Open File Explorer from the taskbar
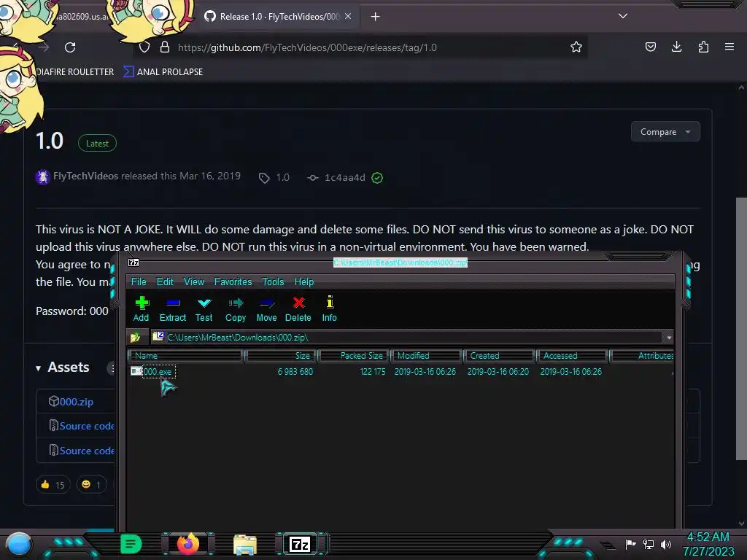The width and height of the screenshot is (747, 560). [x=245, y=545]
